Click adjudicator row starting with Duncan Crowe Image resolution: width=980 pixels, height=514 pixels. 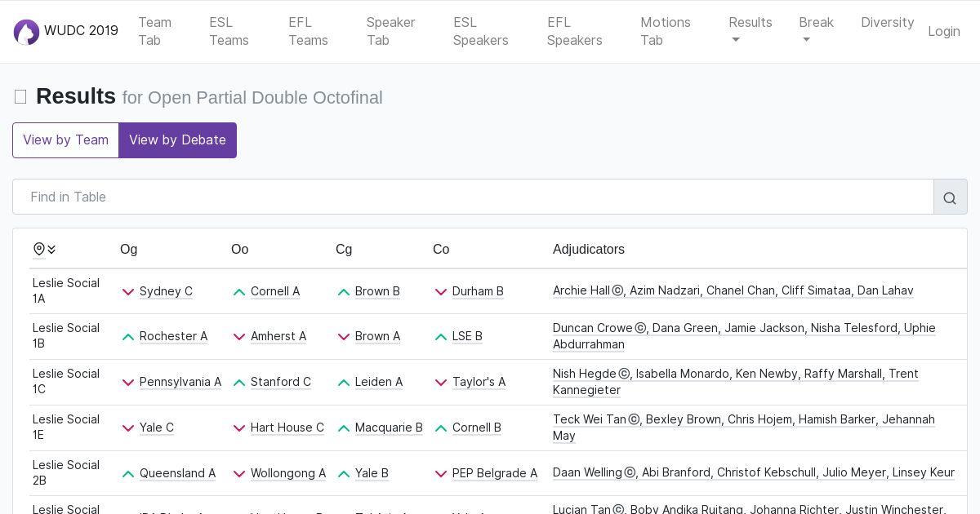click(x=744, y=336)
